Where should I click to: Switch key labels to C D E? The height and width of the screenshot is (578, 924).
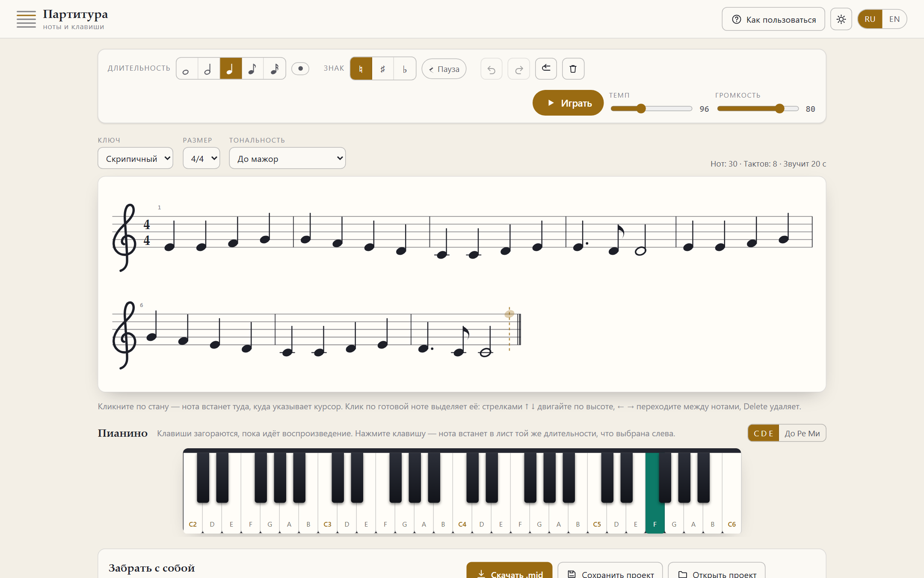point(764,433)
